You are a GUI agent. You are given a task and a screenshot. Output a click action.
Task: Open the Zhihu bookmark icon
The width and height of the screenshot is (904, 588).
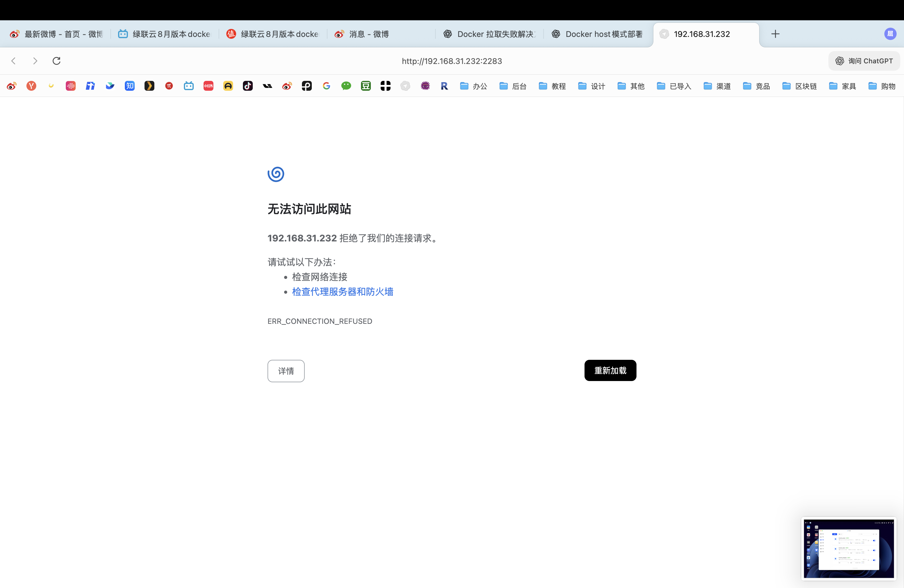click(x=129, y=86)
